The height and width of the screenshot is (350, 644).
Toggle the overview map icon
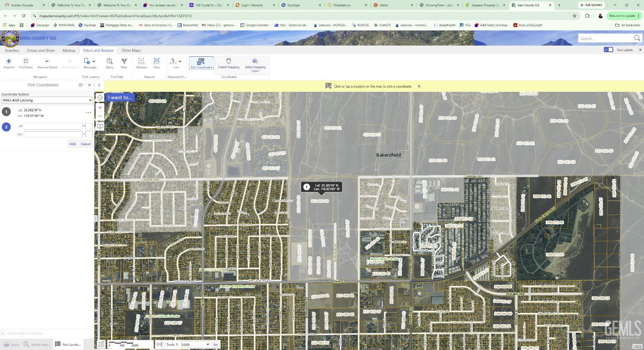tap(101, 344)
